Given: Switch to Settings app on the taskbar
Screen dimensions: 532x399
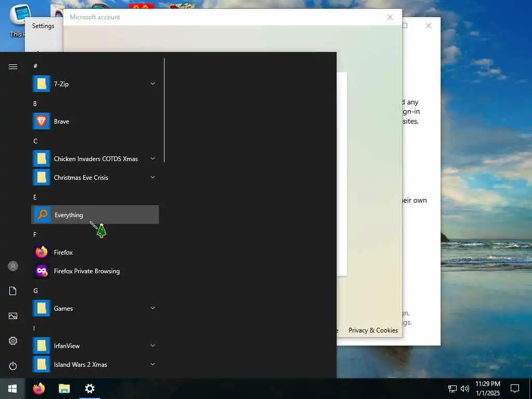Looking at the screenshot, I should [x=89, y=389].
